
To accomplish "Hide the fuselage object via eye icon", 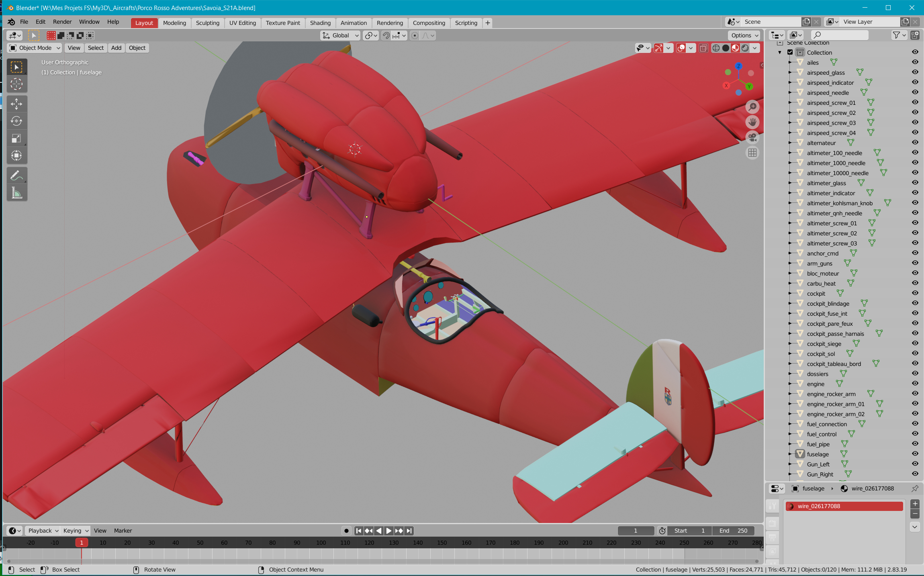I will 915,454.
